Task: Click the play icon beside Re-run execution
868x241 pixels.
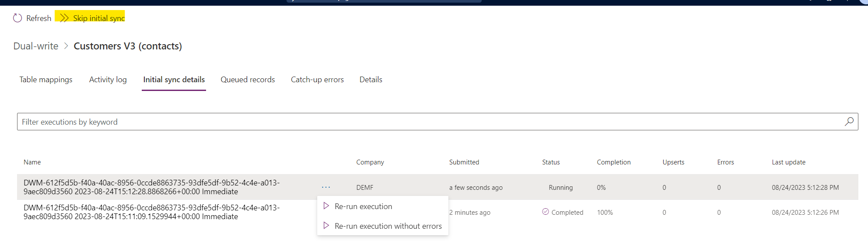Action: click(x=326, y=206)
